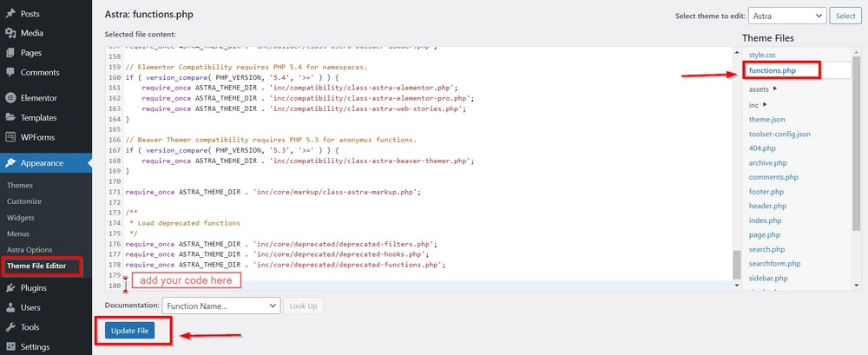Open comments.php theme file
Viewport: 868px width, 355px height.
coord(773,177)
